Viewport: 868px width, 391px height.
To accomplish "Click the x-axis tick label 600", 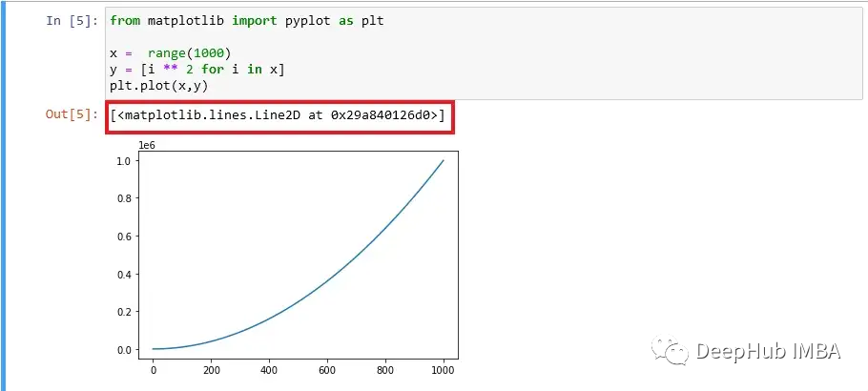I will (x=327, y=370).
